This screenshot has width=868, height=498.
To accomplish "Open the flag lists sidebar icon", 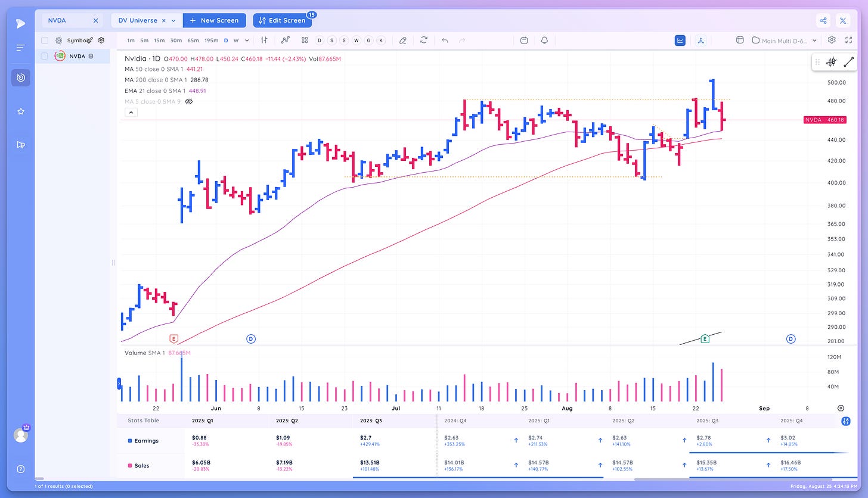I will [x=21, y=145].
